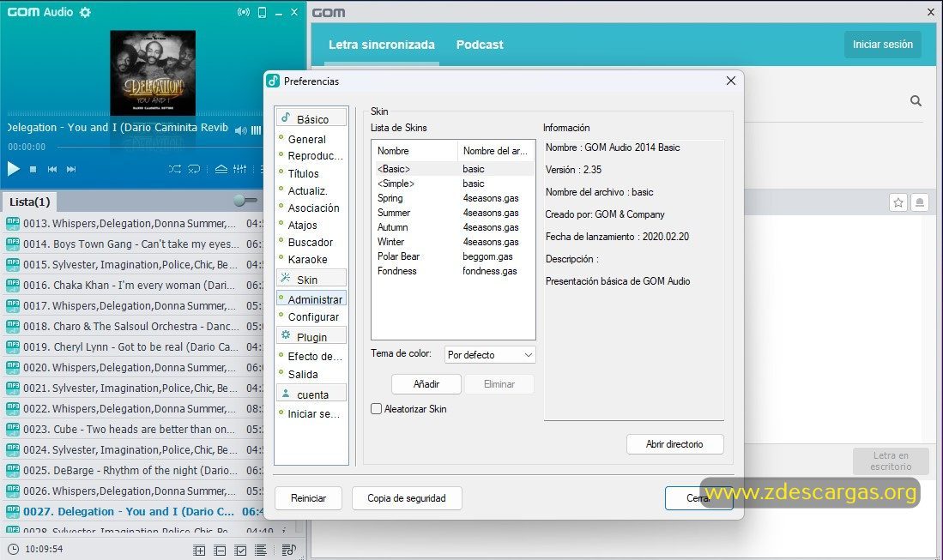Select the Lista(1) playlist tab
Image resolution: width=943 pixels, height=560 pixels.
tap(29, 202)
